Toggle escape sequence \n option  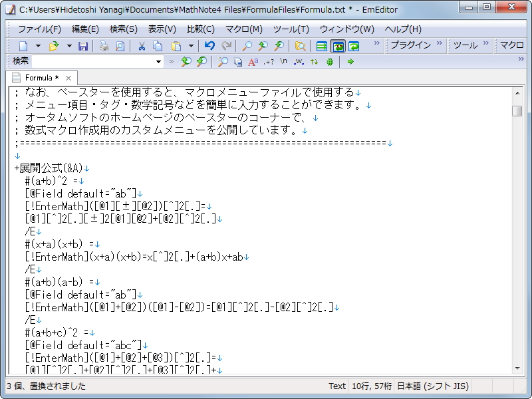pos(284,61)
